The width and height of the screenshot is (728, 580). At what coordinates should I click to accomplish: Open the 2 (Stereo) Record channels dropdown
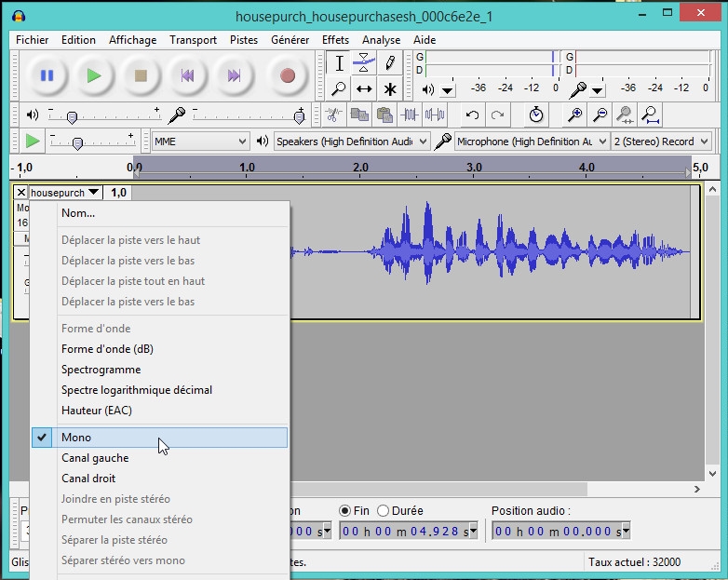tap(661, 142)
